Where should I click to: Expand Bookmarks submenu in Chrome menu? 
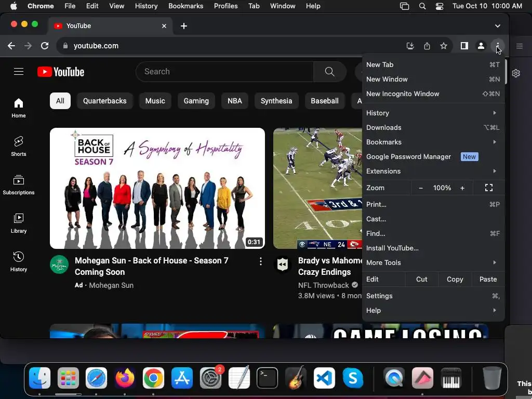tap(433, 142)
